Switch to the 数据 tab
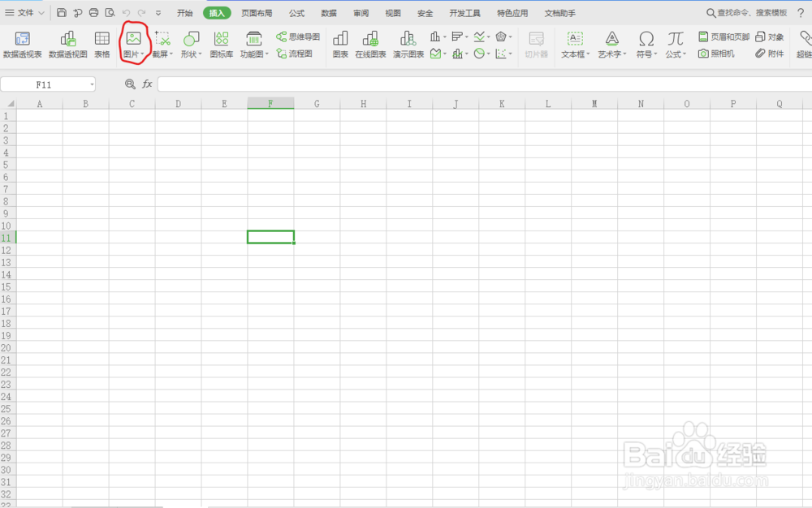Screen dimensions: 812x508 click(x=329, y=13)
